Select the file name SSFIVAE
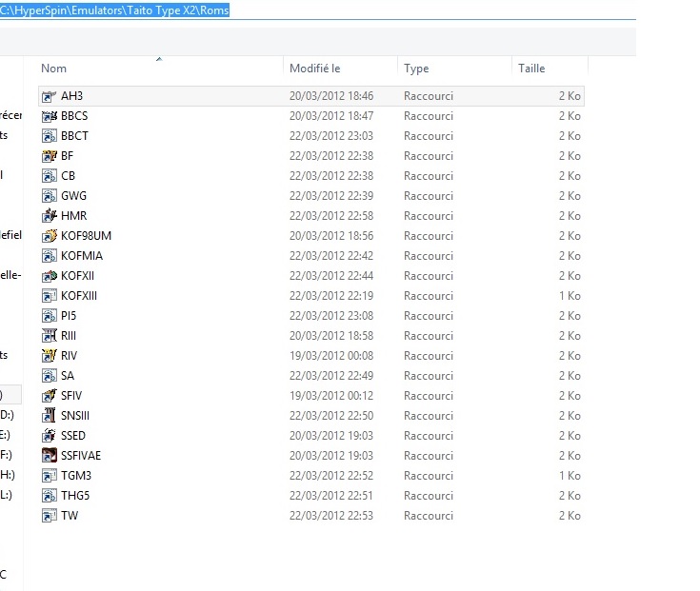700x591 pixels. coord(81,456)
